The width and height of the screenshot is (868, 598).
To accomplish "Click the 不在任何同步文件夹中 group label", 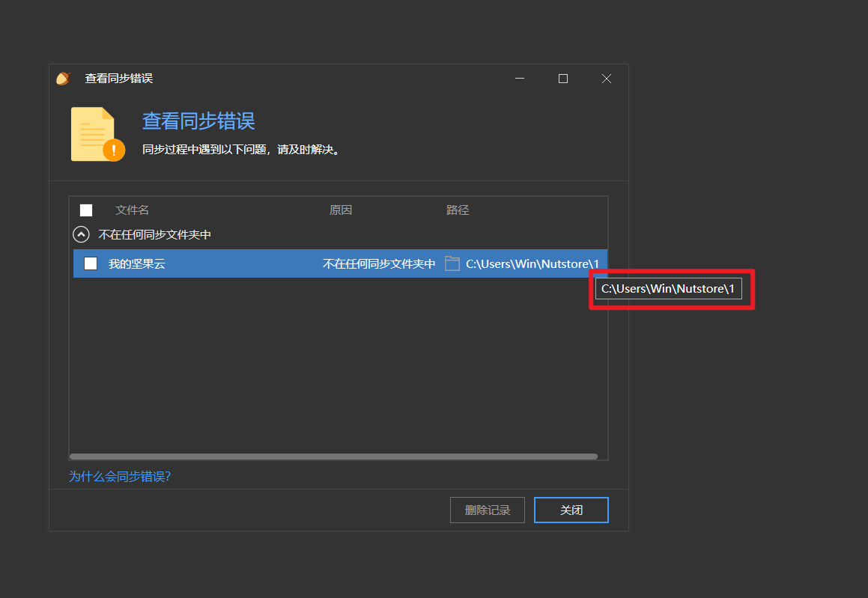I will pyautogui.click(x=154, y=234).
